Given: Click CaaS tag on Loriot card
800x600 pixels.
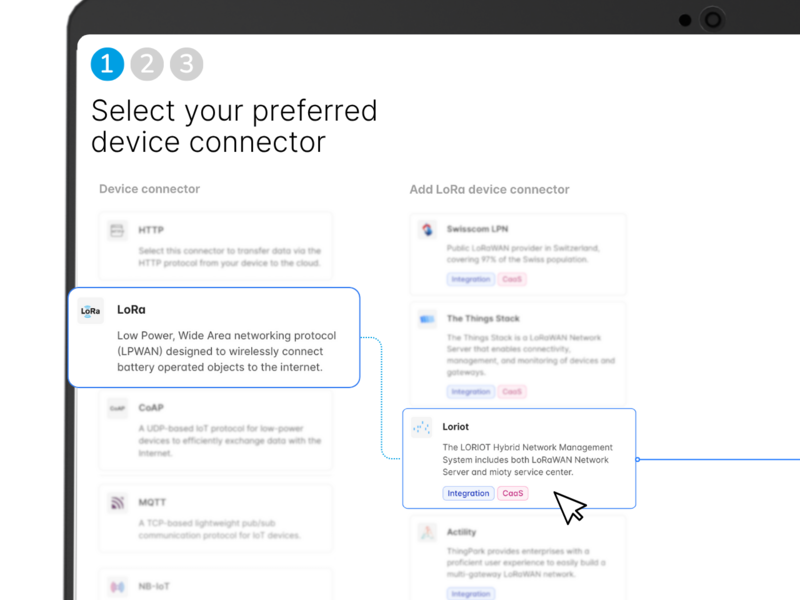Looking at the screenshot, I should 513,493.
